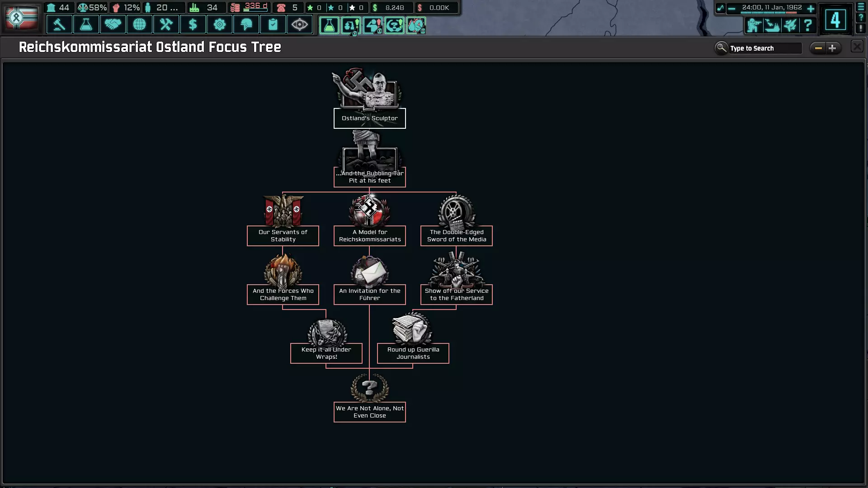Screen dimensions: 868x488
Task: Zoom in focus tree with plus button
Action: pyautogui.click(x=832, y=48)
